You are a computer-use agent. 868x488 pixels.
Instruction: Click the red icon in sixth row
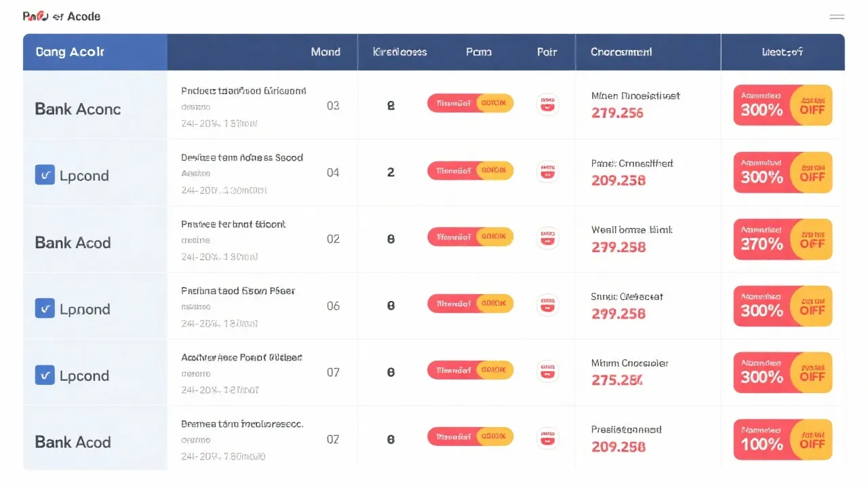(547, 437)
